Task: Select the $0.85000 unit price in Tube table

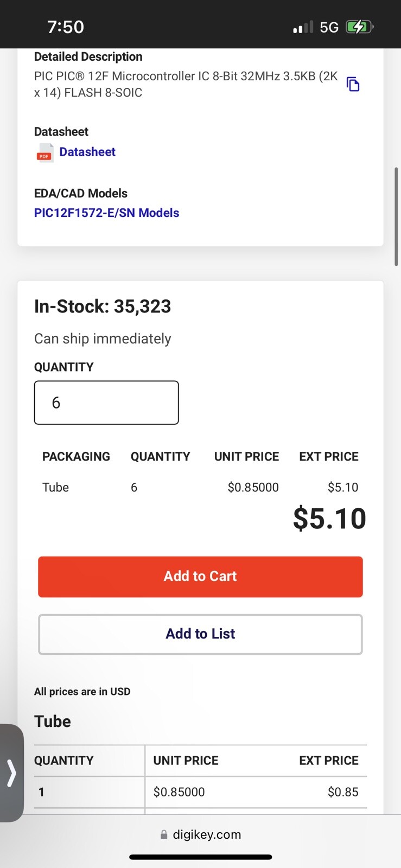Action: click(179, 792)
